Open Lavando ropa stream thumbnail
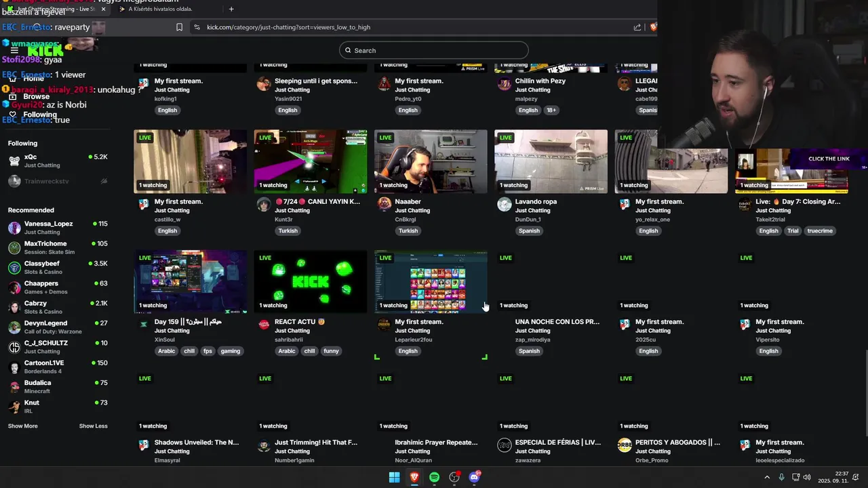This screenshot has width=868, height=488. click(x=551, y=161)
